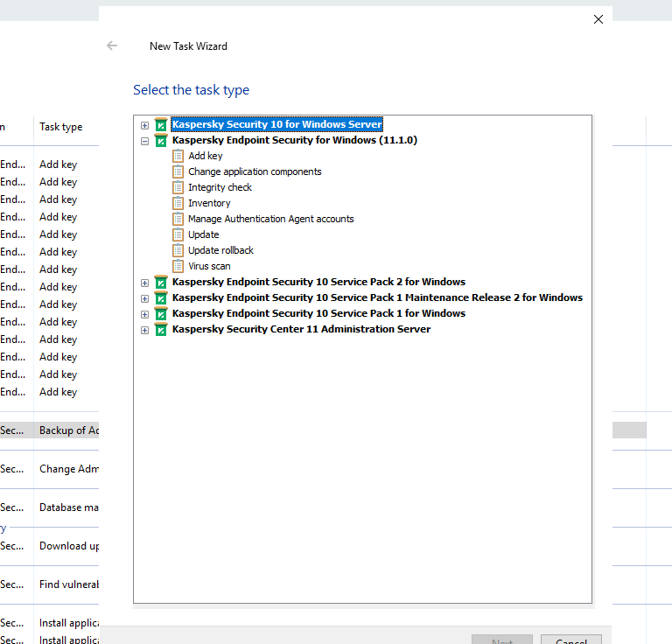
Task: Close the New Task Wizard dialog
Action: pos(598,19)
